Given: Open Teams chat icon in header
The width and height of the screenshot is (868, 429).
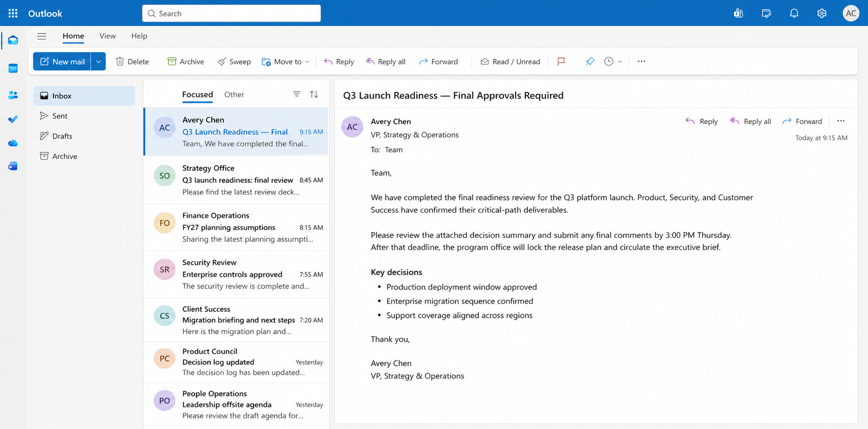Looking at the screenshot, I should tap(739, 14).
